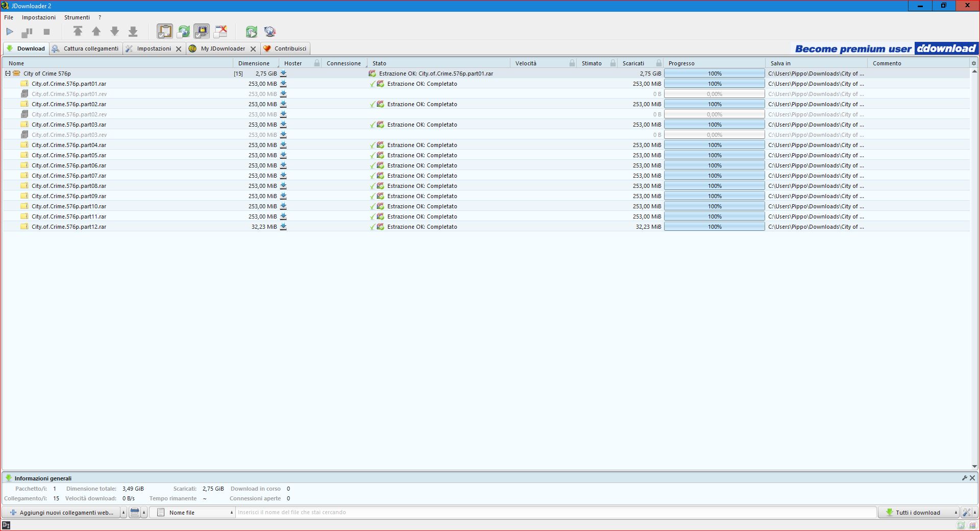Click the file icon of part01.rev
Image resolution: width=980 pixels, height=531 pixels.
point(24,94)
